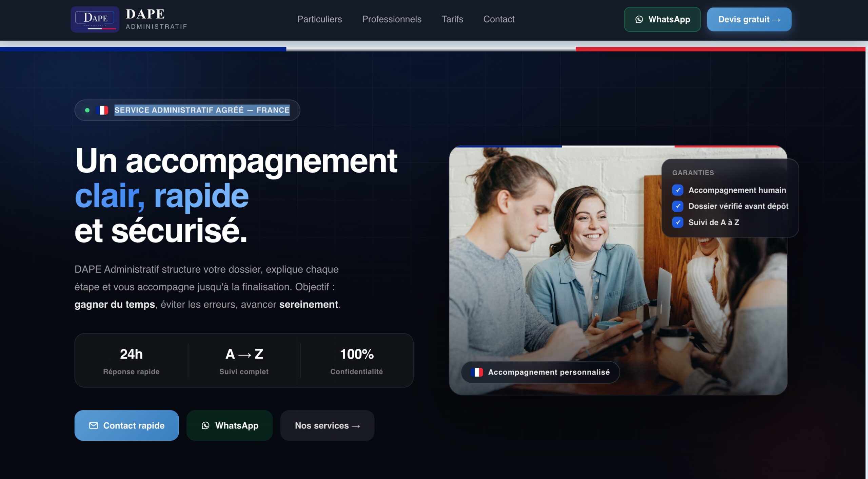Click checkmark next to Suivi de A à Z
Viewport: 868px width, 479px height.
(678, 222)
